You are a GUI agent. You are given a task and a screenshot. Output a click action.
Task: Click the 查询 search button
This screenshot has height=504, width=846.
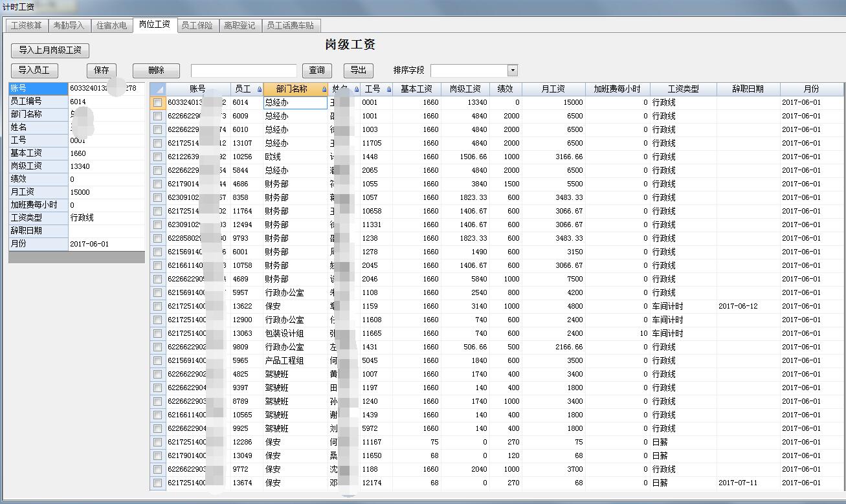pos(317,71)
